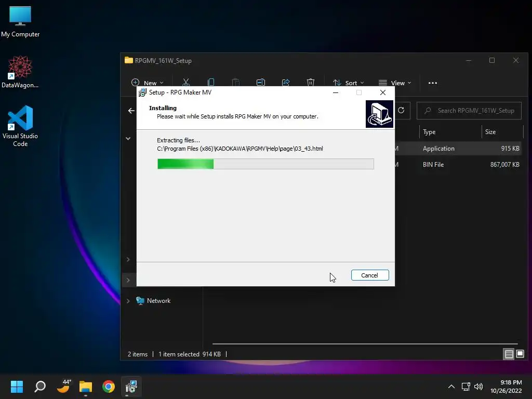Show hidden system tray icons

(x=451, y=387)
